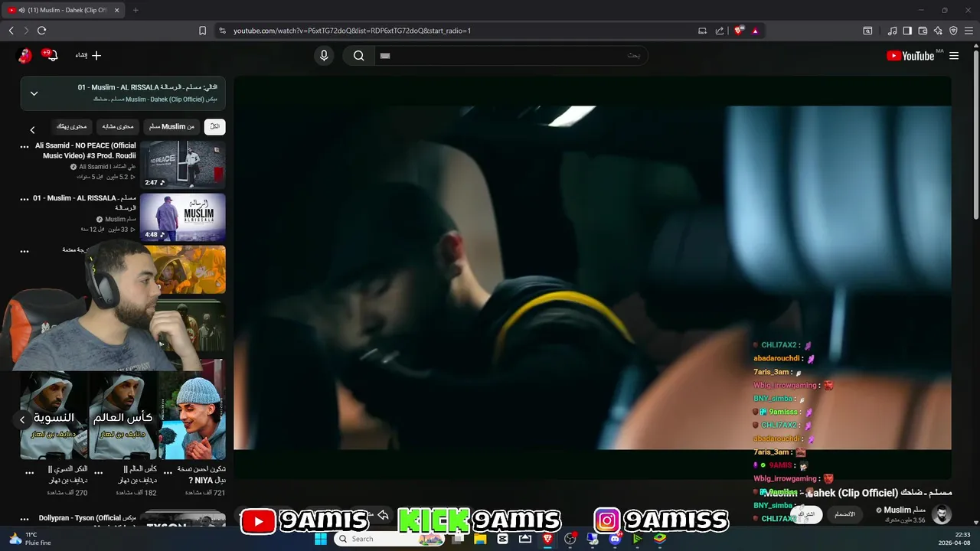
Task: Open the Leo AI sparkle icon
Action: coord(938,31)
